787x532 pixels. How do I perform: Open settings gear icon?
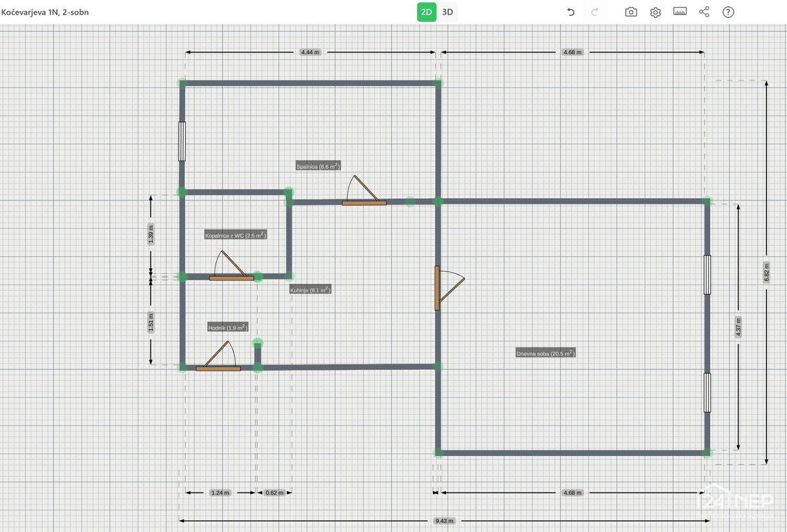tap(655, 12)
